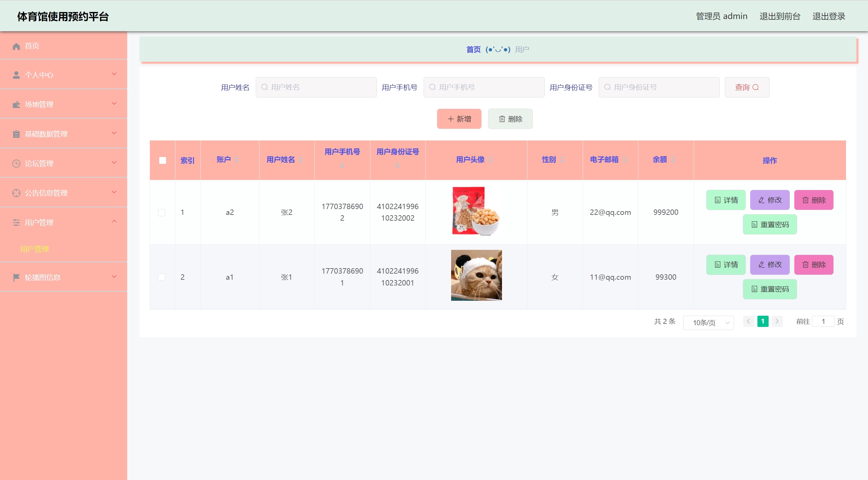868x480 pixels.
Task: Click the sort arrows on 性别 column
Action: (562, 160)
